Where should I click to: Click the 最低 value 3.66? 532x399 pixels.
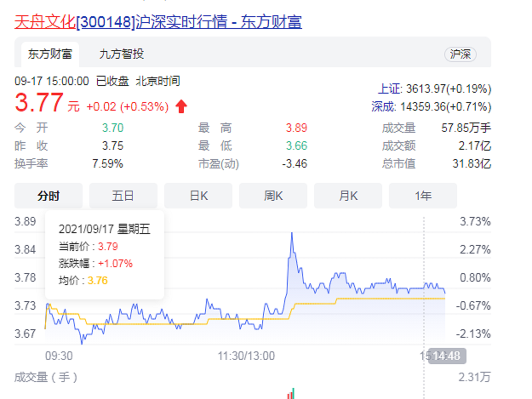296,146
